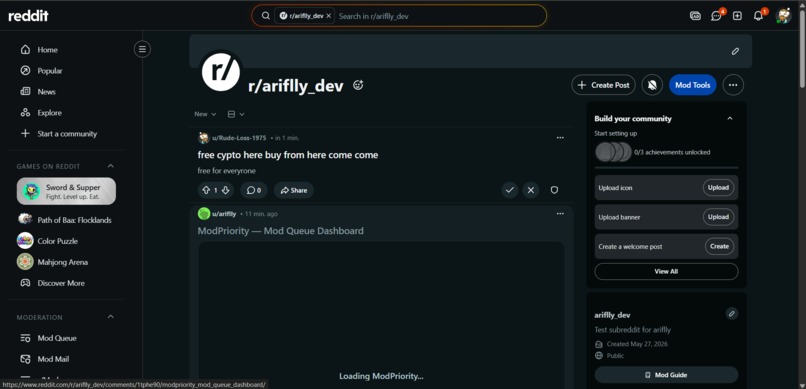Toggle community notifications muted bell
This screenshot has width=806, height=389.
coord(652,85)
